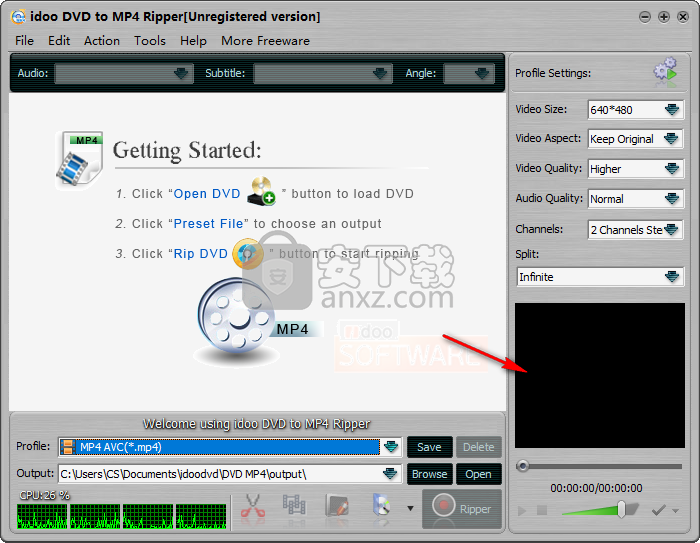Open the Help menu

[193, 41]
